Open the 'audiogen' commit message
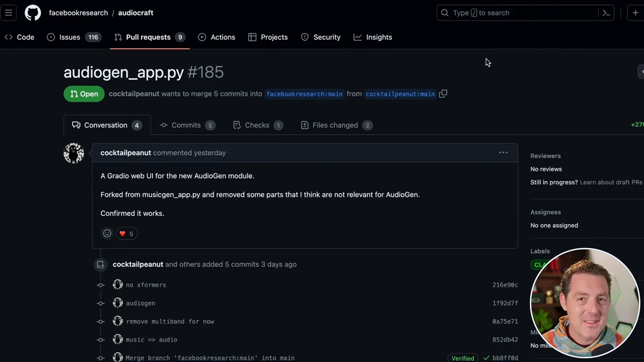Image resolution: width=644 pixels, height=362 pixels. point(140,303)
